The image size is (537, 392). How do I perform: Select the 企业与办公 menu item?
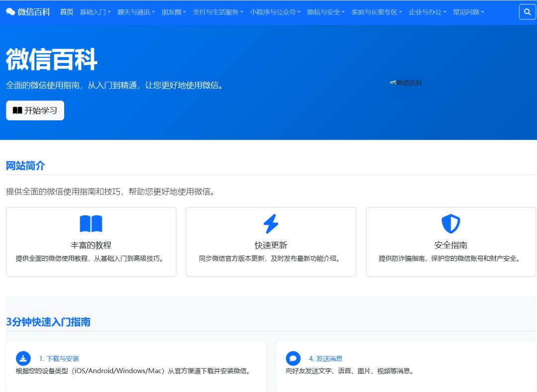pyautogui.click(x=427, y=12)
